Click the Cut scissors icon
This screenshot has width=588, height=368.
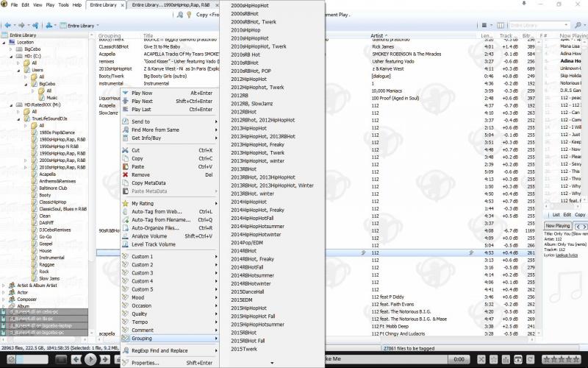coord(125,150)
